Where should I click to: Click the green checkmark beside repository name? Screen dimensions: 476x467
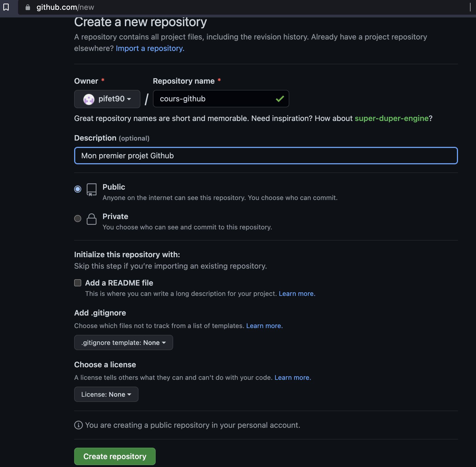point(279,99)
